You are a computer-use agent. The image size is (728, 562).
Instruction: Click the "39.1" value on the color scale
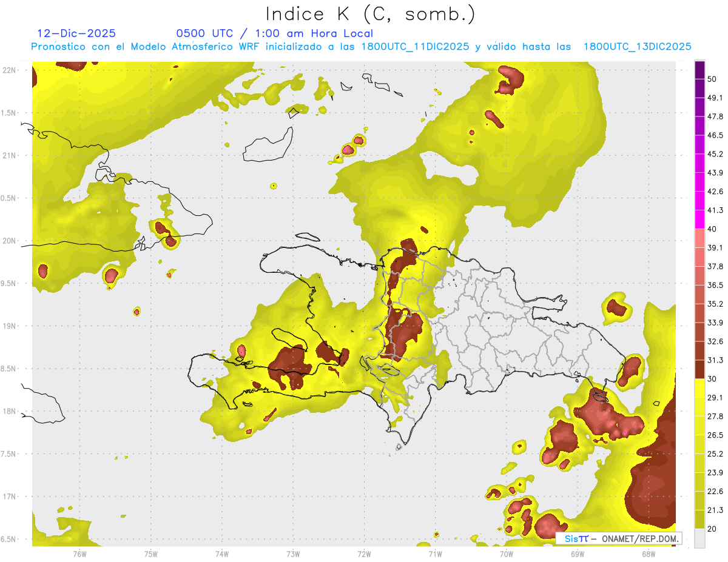[716, 247]
